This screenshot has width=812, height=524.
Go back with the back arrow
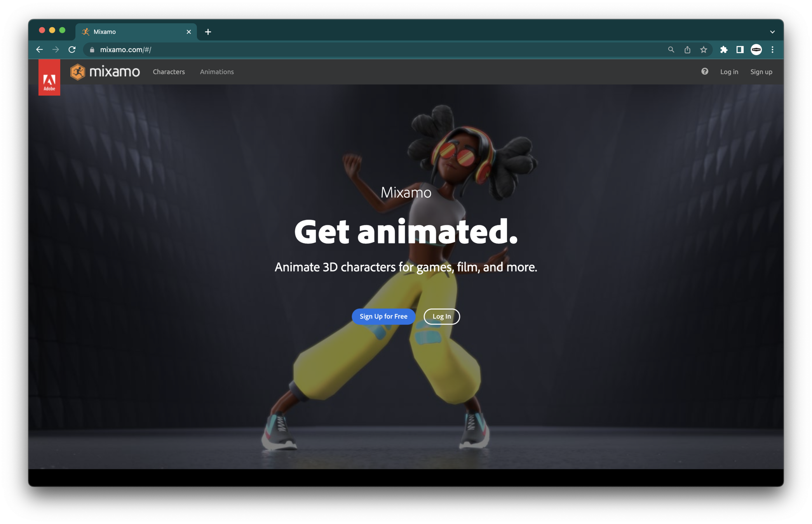point(39,50)
